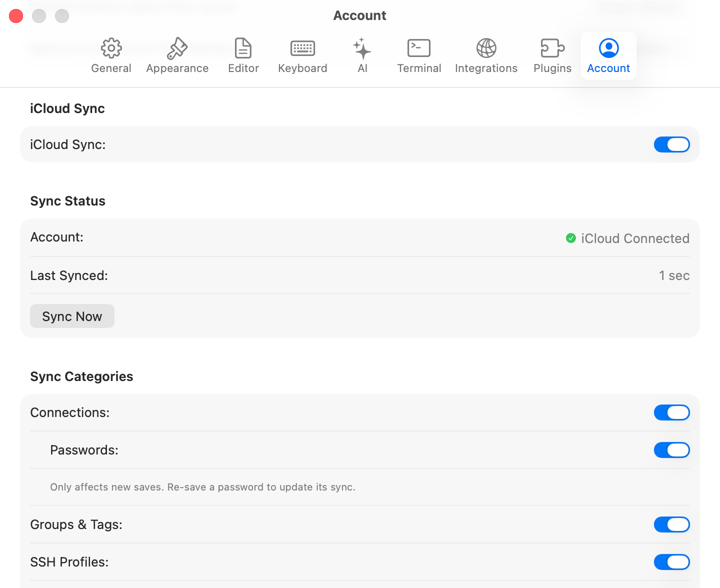The image size is (720, 588).
Task: Click the 'SSH Profiles:' row label
Action: tap(69, 562)
